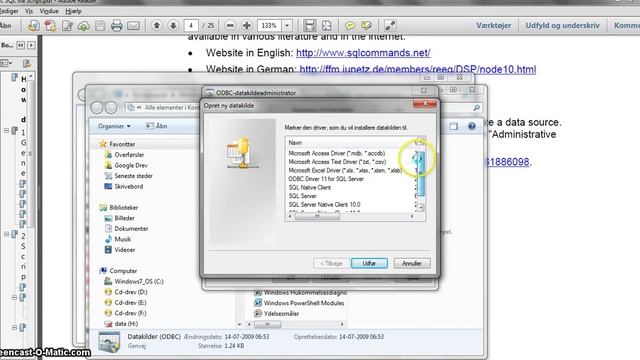640x360 pixels.
Task: Switch Reader to read mode with arrows icon
Action: [x=390, y=25]
